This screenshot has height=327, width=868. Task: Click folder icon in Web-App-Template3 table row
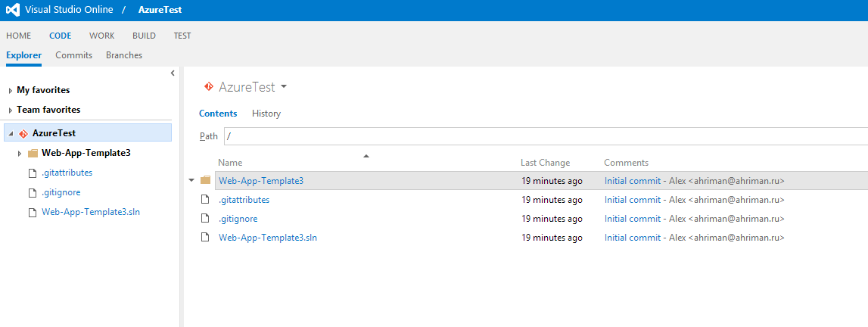pyautogui.click(x=205, y=180)
